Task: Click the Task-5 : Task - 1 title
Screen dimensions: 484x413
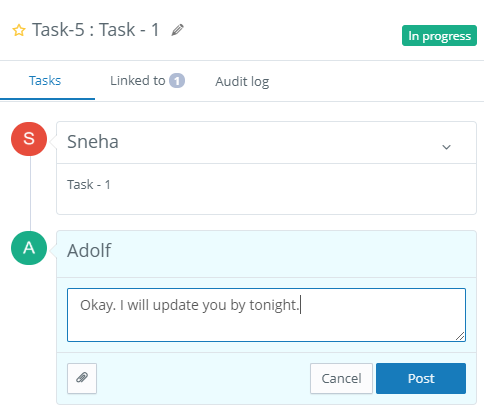Action: point(96,30)
